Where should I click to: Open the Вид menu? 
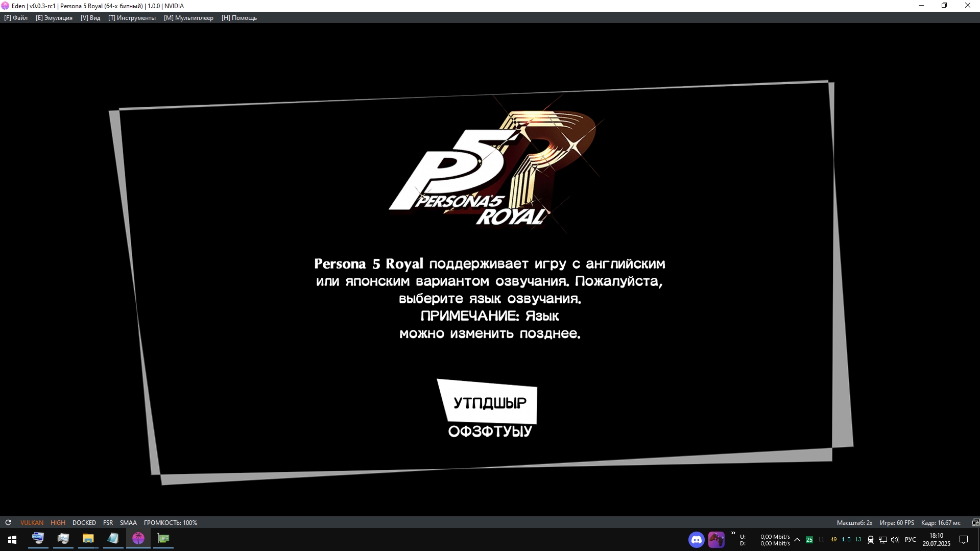[x=90, y=18]
